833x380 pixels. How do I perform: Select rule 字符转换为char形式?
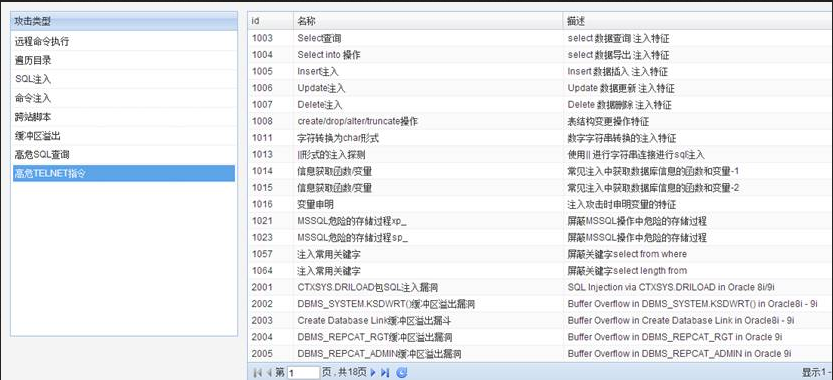pyautogui.click(x=540, y=138)
